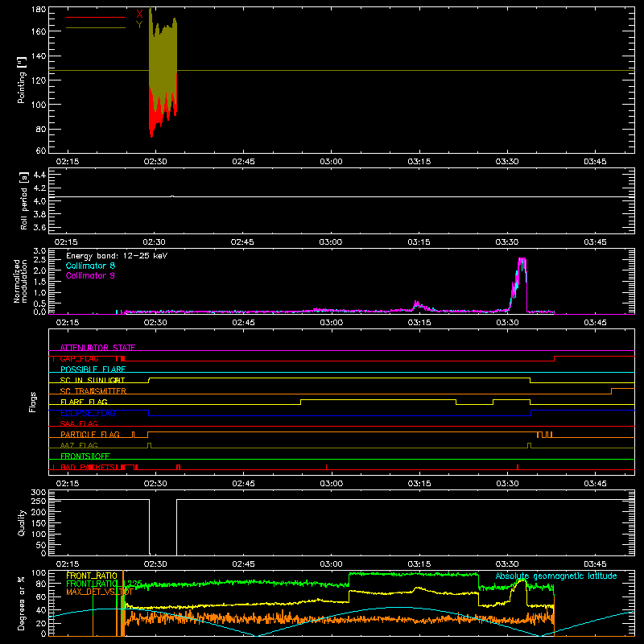The image size is (644, 644).
Task: Click '03:30' tick under Roll period plot
Action: [x=507, y=242]
